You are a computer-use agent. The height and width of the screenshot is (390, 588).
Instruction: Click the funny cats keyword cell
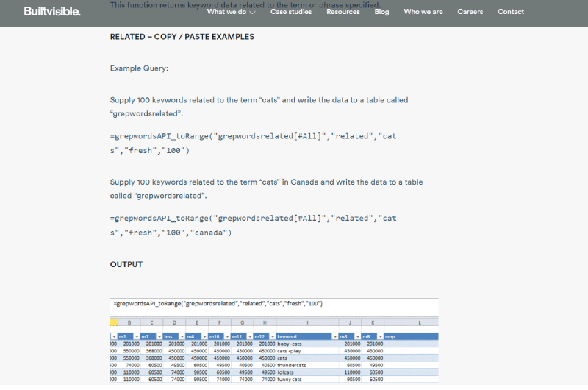tap(307, 380)
